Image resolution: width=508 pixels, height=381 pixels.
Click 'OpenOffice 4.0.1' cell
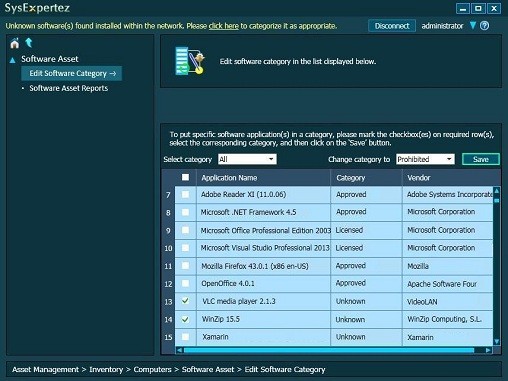[263, 284]
